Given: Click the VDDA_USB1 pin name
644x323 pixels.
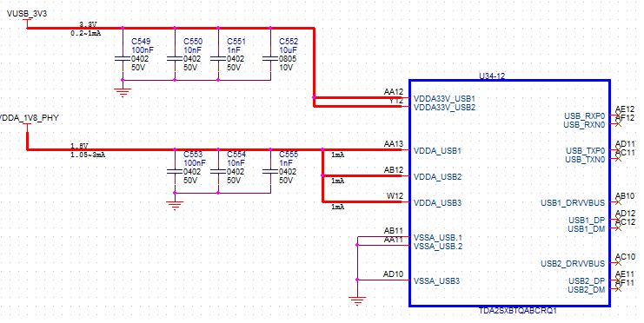Looking at the screenshot, I should (x=437, y=150).
